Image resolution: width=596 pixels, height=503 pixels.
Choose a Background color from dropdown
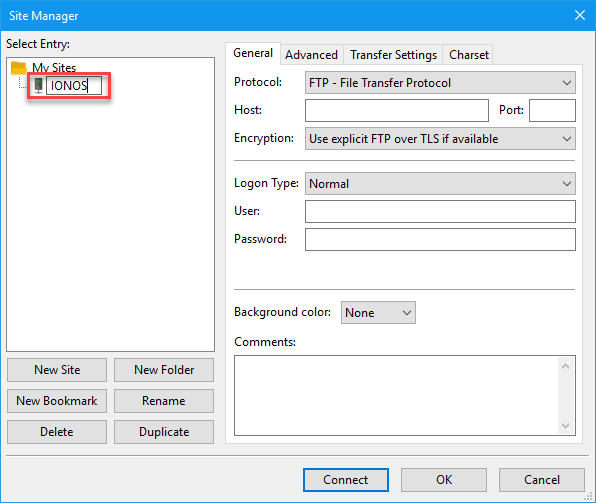[378, 313]
